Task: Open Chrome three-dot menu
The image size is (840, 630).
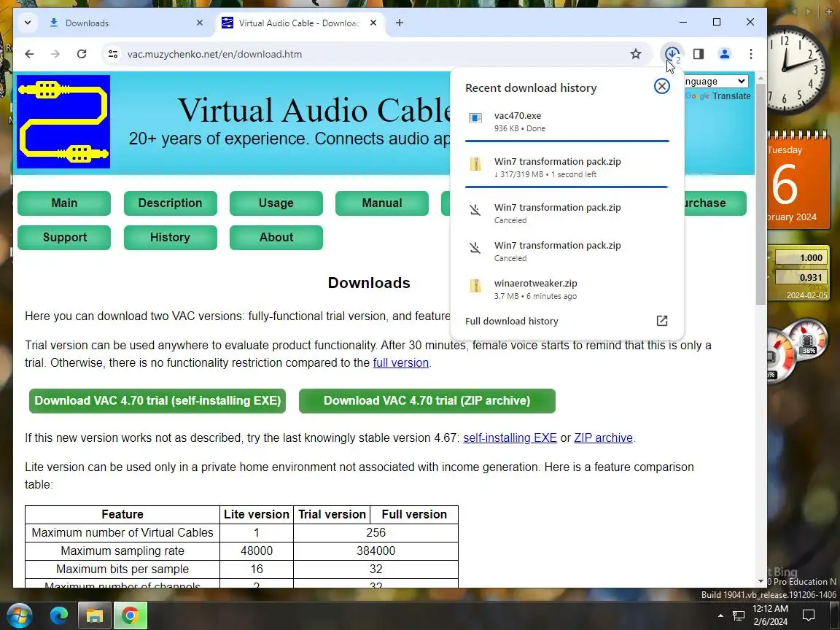Action: [x=751, y=54]
